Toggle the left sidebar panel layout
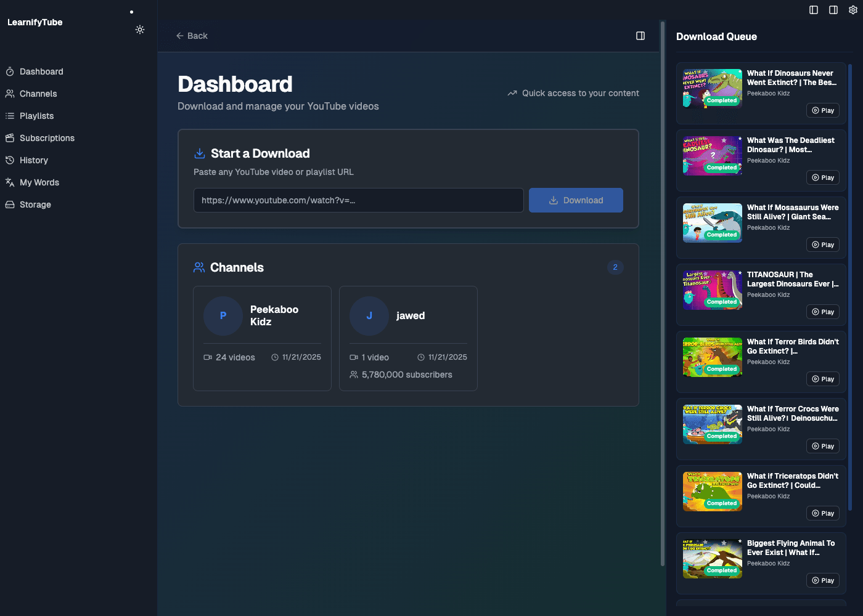This screenshot has height=616, width=863. 813,10
